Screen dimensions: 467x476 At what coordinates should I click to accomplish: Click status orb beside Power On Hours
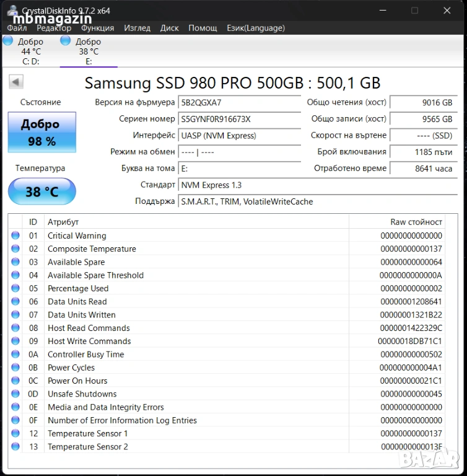(15, 381)
